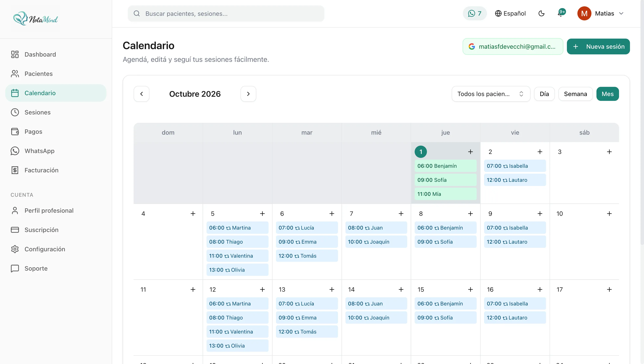Add a session on October 10
Image resolution: width=644 pixels, height=364 pixels.
click(x=609, y=214)
